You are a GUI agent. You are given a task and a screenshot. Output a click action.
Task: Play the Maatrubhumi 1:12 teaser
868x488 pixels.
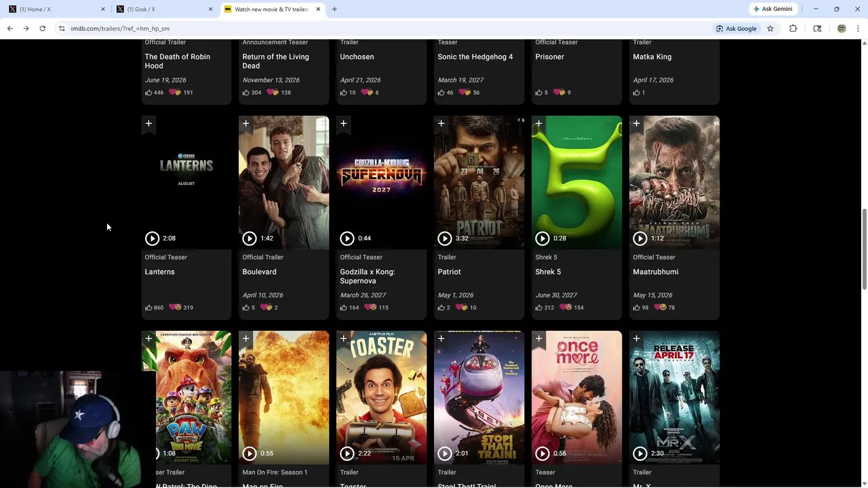[640, 239]
